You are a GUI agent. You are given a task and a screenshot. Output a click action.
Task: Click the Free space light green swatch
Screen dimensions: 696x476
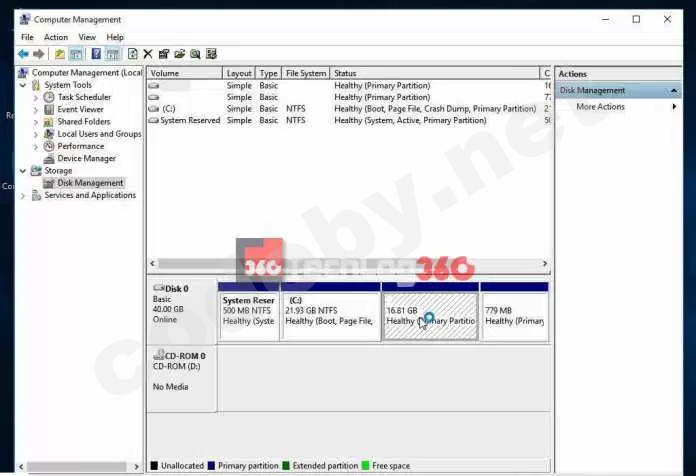click(x=365, y=466)
